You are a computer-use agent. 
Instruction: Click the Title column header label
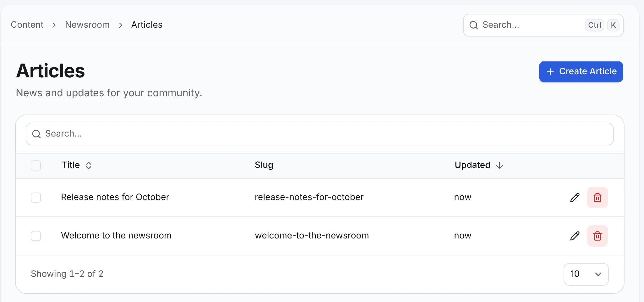tap(71, 165)
